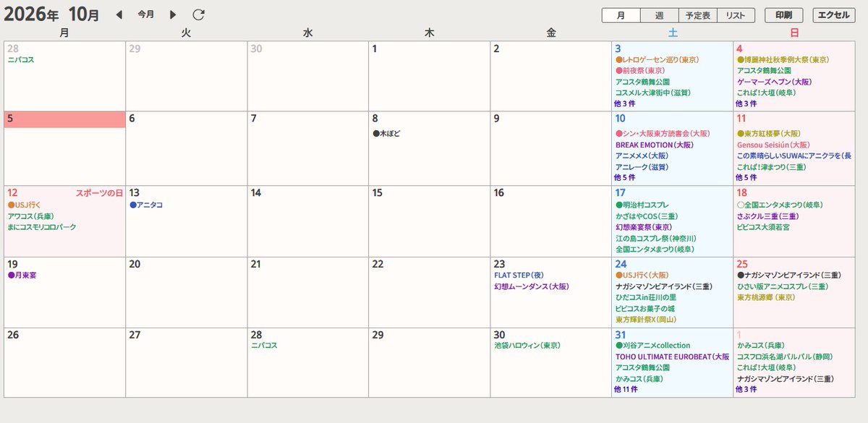
Task: Click the 2026年 10月 title
Action: (52, 14)
